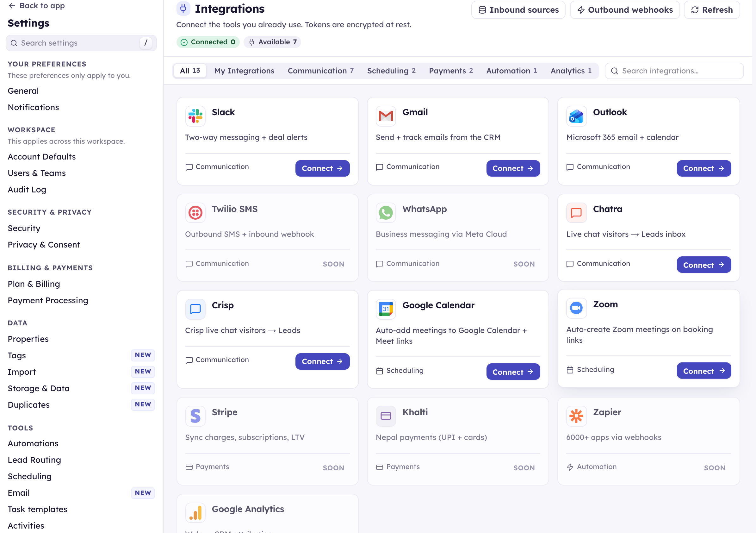Screen dimensions: 756x533
Task: Refresh the integrations list
Action: click(x=711, y=10)
